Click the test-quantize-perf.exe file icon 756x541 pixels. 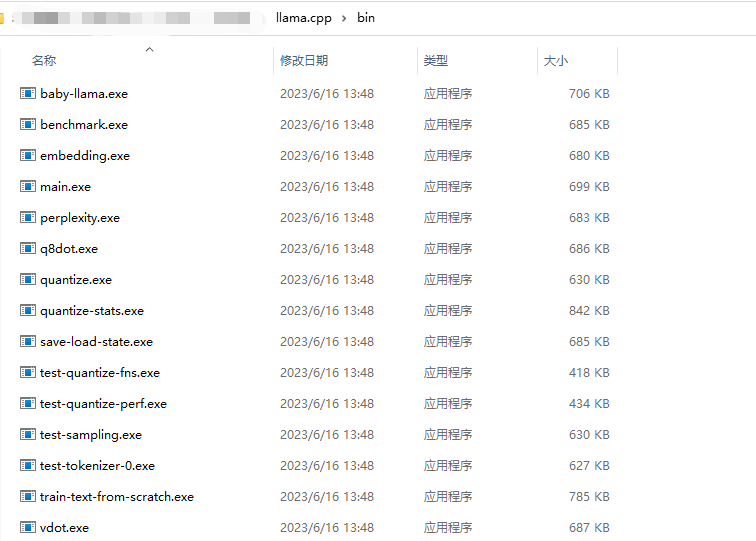(27, 403)
